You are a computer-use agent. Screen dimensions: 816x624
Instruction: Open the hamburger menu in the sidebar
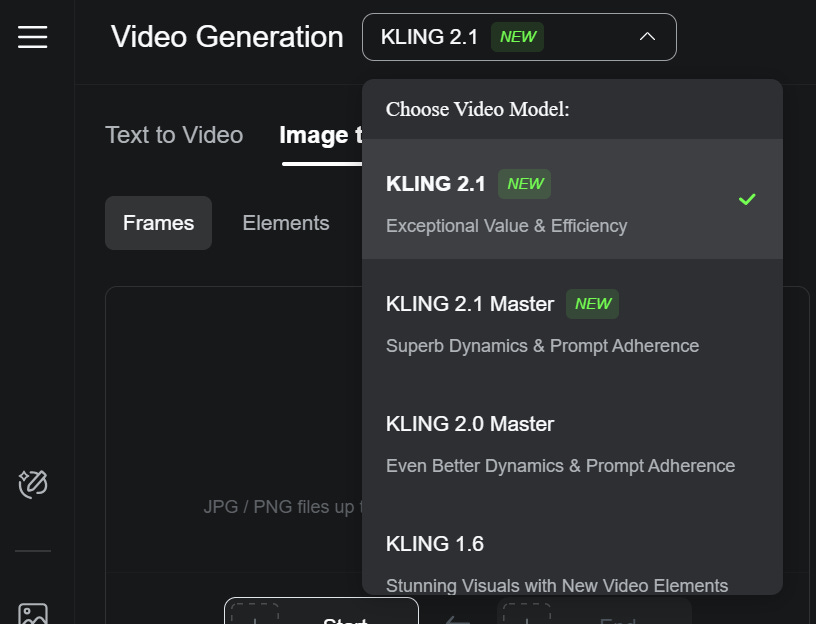tap(32, 37)
